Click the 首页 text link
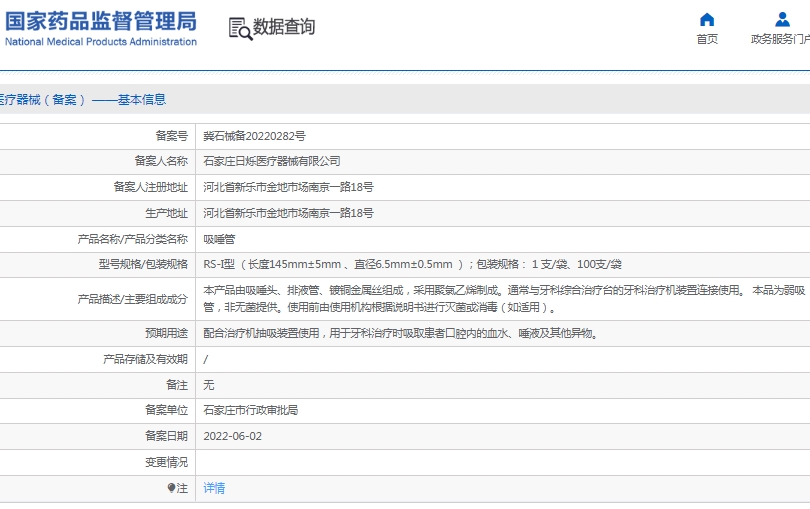 (x=707, y=39)
